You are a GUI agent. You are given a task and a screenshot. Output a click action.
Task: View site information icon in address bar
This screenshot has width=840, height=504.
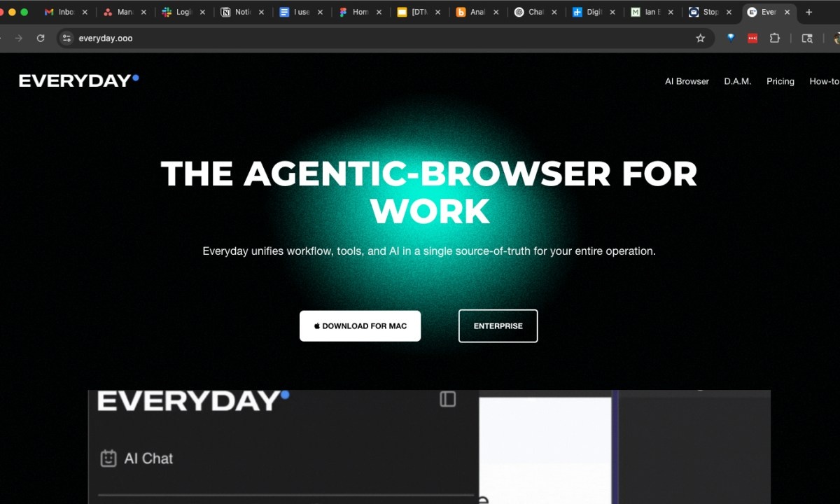[66, 38]
